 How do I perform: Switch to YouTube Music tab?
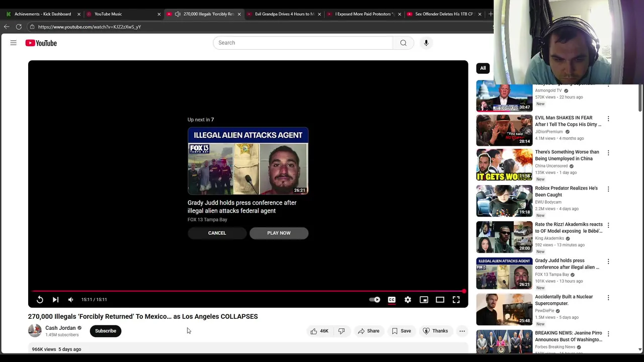pyautogui.click(x=108, y=14)
